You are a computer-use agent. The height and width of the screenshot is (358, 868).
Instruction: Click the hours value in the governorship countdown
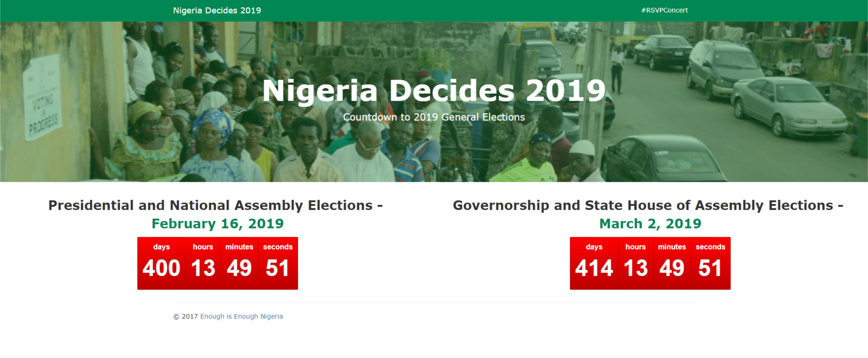point(635,268)
